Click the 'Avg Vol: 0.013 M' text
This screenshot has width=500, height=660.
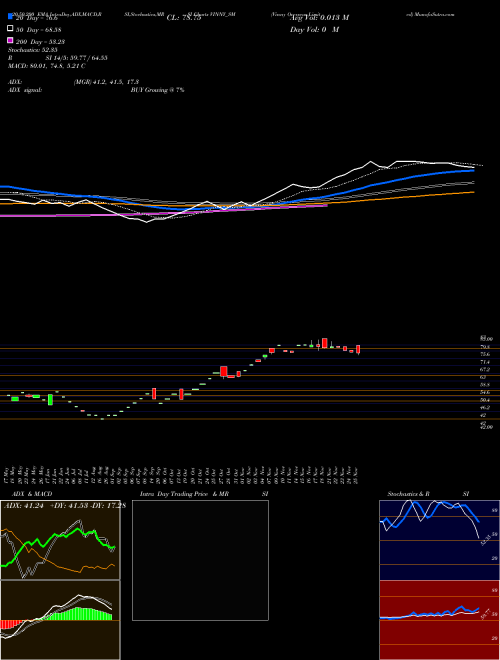click(x=319, y=18)
